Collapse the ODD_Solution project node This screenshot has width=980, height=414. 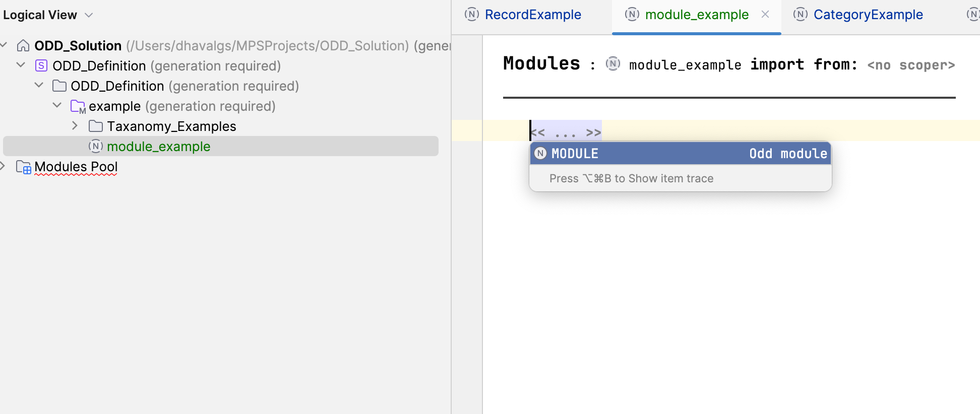click(x=4, y=44)
